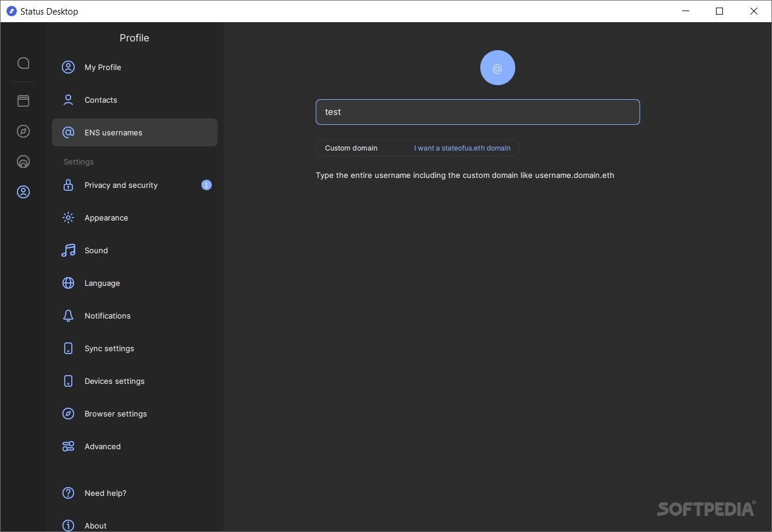The image size is (772, 532).
Task: Click the Language globe icon
Action: pos(68,283)
